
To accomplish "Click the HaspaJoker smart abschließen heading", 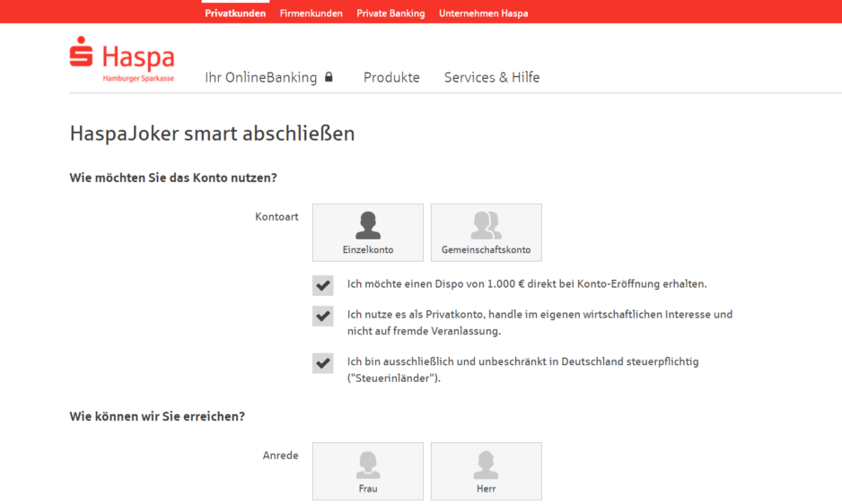I will pyautogui.click(x=212, y=134).
